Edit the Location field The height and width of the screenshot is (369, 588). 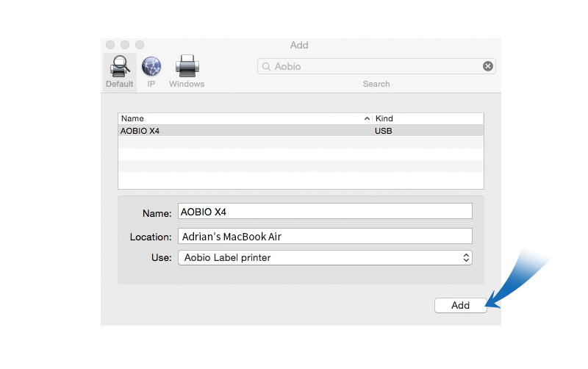point(325,236)
